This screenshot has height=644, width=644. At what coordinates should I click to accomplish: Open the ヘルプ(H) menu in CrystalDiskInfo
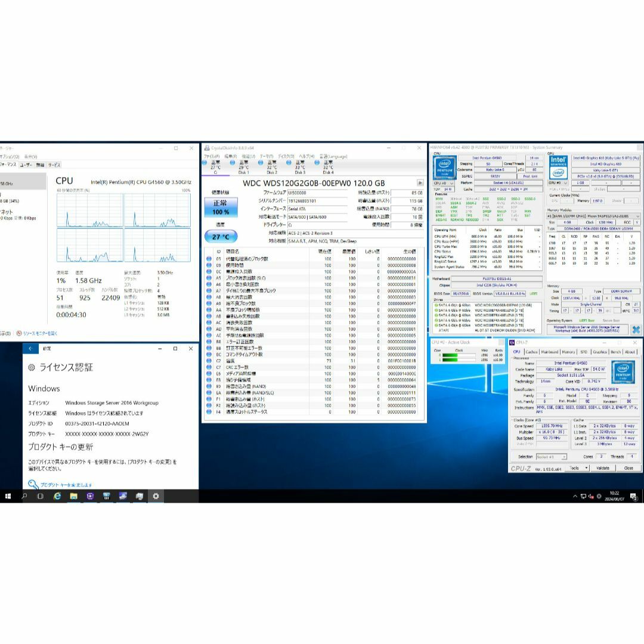[306, 156]
